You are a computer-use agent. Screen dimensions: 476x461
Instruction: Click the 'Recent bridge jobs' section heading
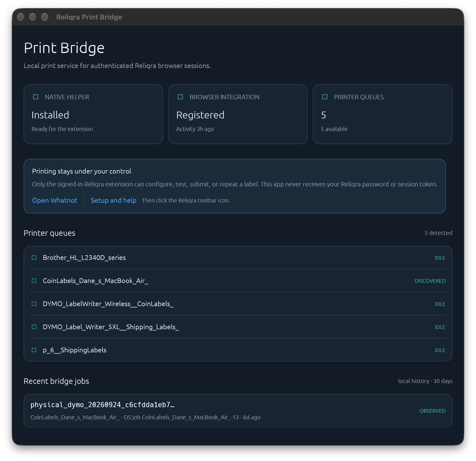[x=56, y=381]
